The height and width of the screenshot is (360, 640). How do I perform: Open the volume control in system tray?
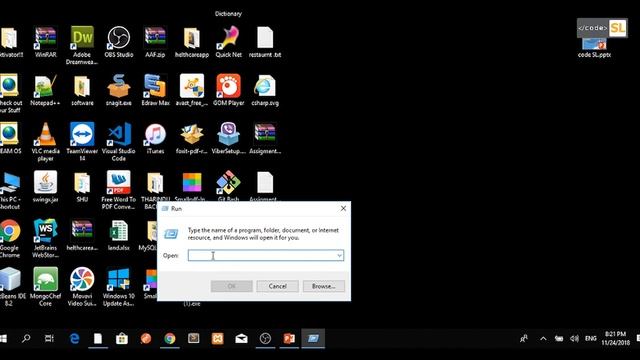[x=574, y=338]
